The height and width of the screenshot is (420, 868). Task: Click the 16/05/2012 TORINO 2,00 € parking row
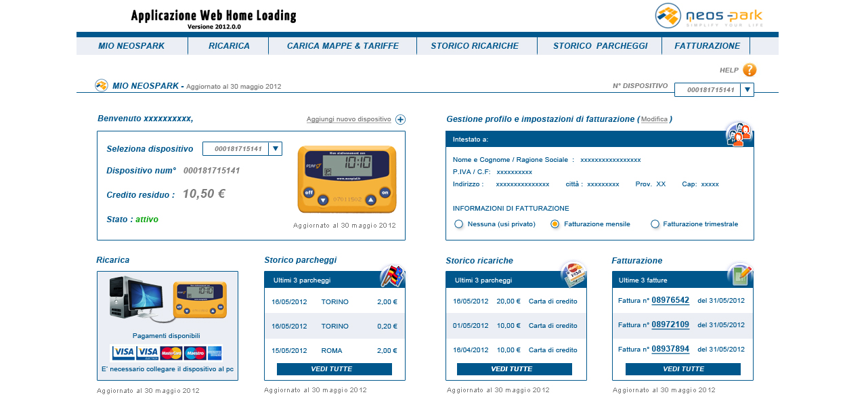(x=334, y=301)
